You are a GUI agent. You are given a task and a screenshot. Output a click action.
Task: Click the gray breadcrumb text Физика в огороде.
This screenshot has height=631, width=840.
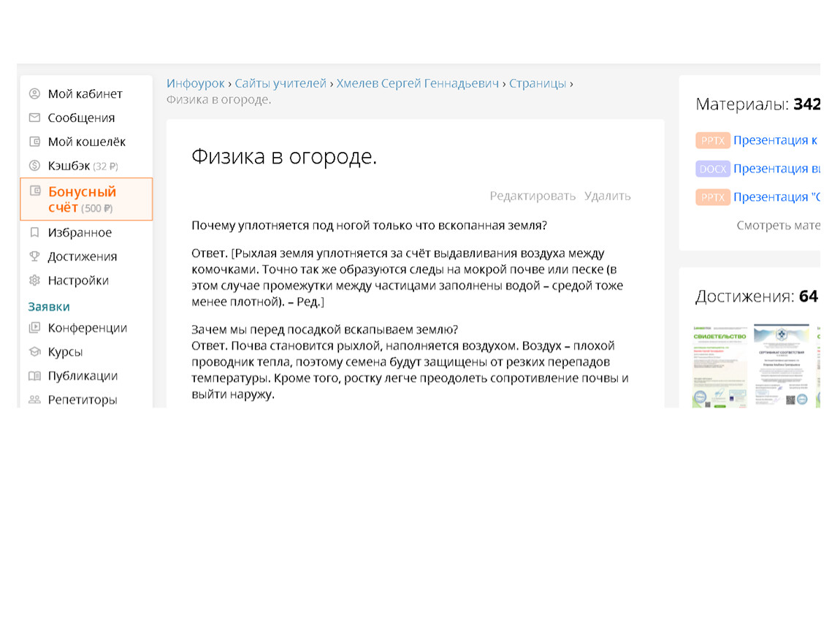click(x=218, y=99)
